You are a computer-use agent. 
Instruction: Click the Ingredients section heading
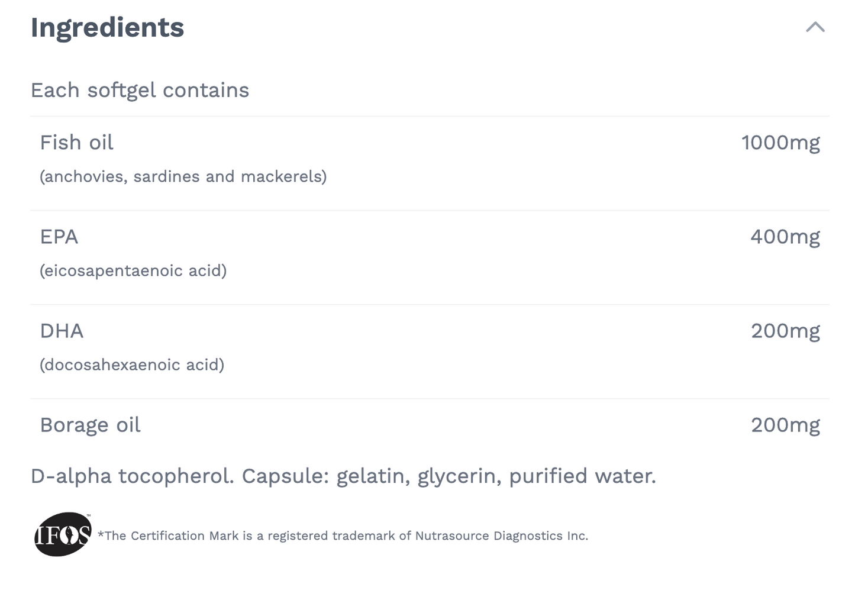click(x=107, y=28)
